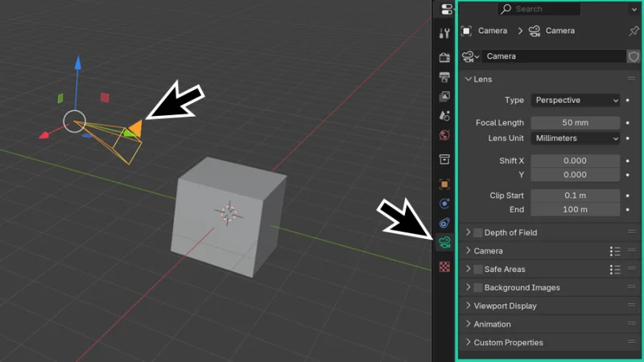
Task: Open the Tool properties tab
Action: [444, 33]
